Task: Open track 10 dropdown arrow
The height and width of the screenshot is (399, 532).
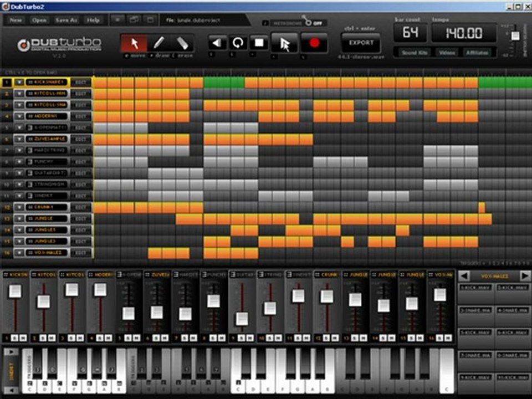Action: [x=19, y=185]
